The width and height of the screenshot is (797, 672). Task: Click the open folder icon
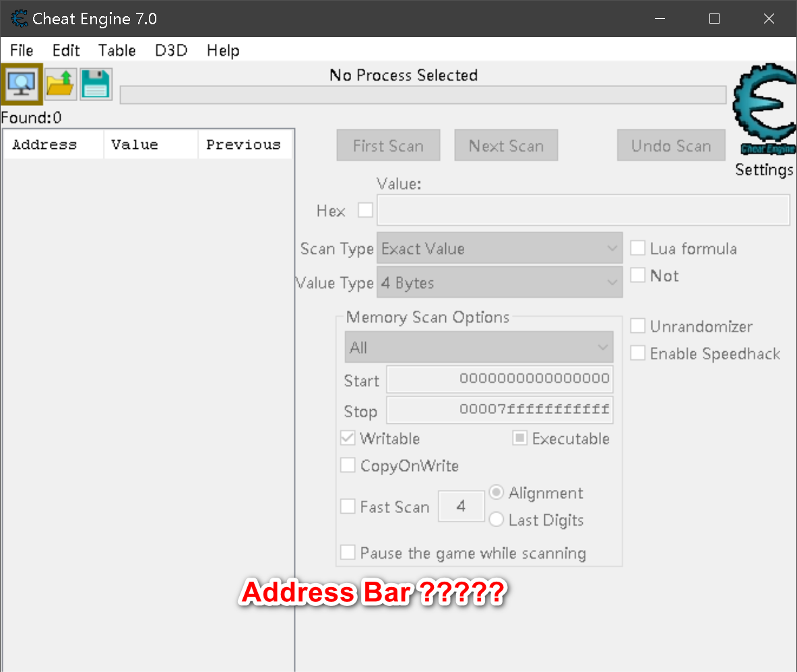coord(61,84)
